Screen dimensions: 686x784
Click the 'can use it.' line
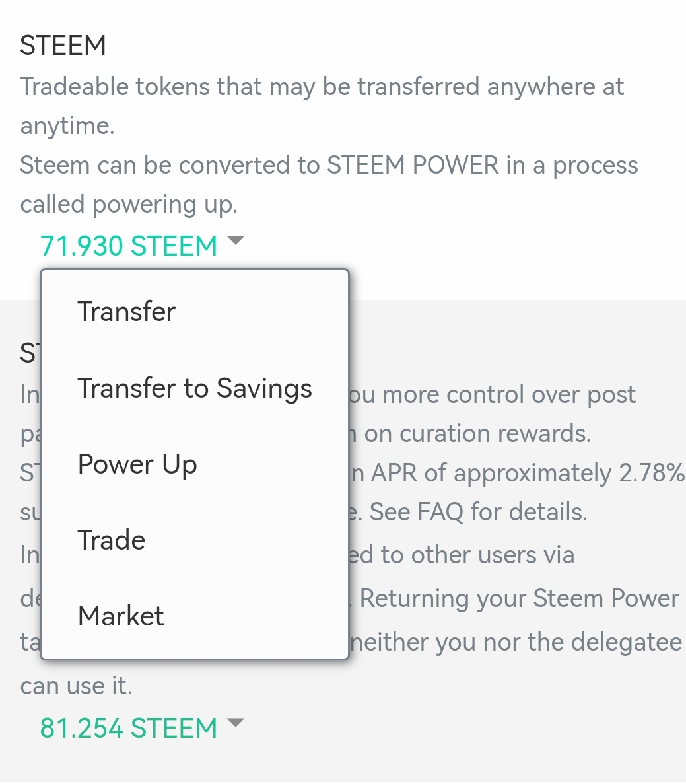[77, 686]
